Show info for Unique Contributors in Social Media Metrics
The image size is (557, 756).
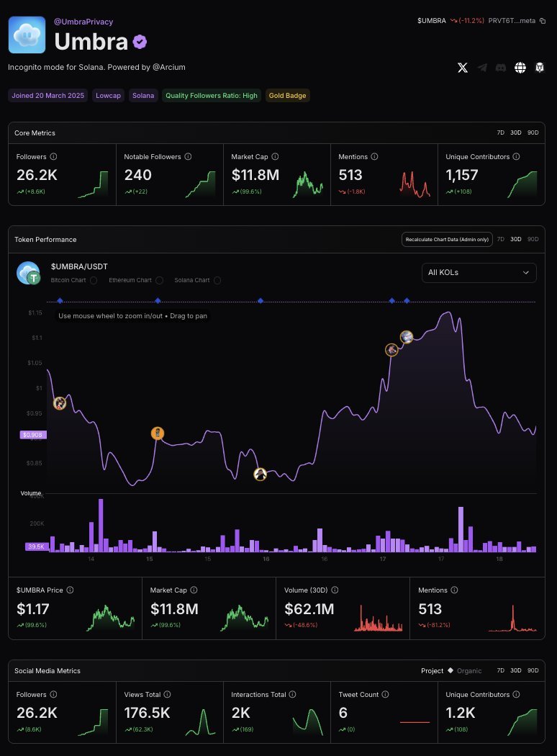(516, 694)
